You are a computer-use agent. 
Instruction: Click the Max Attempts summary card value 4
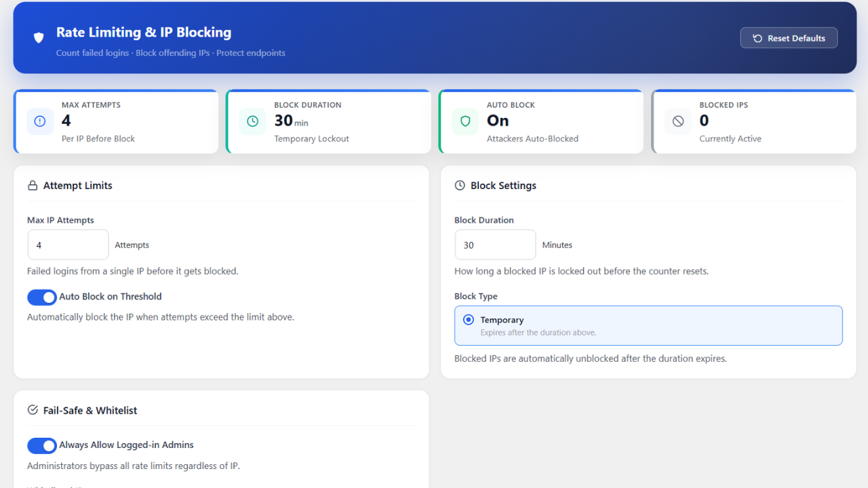click(66, 121)
